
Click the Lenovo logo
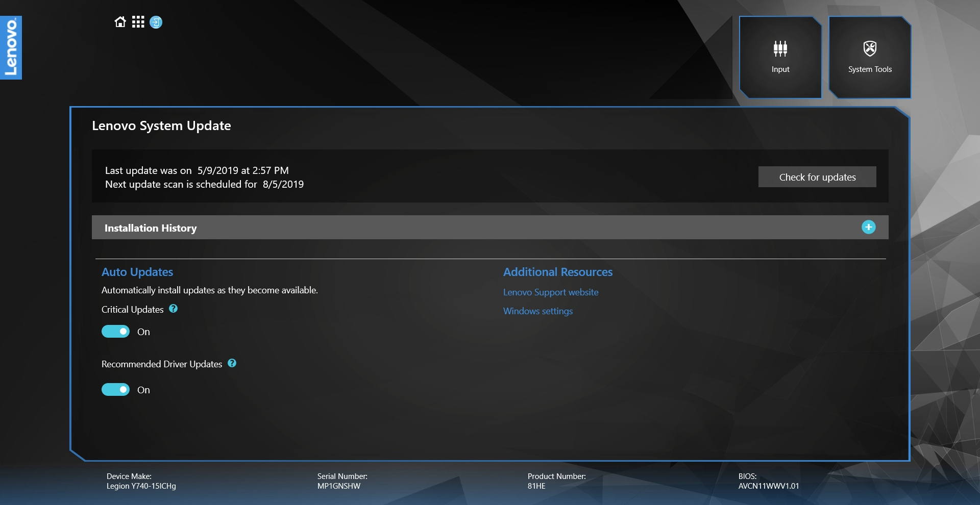point(11,47)
